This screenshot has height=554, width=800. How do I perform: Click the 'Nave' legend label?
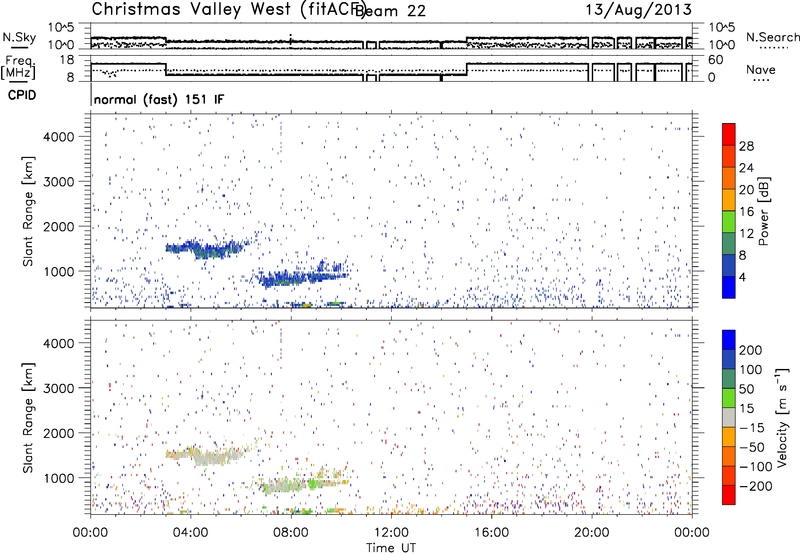point(761,69)
